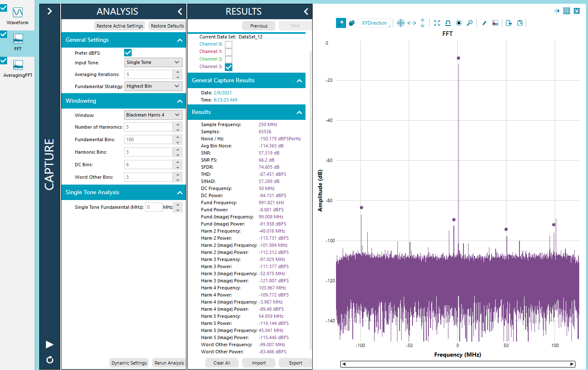Click the horizontal scrollbar below the FFT chart
Viewport: 588px width, 370px height.
coord(458,364)
